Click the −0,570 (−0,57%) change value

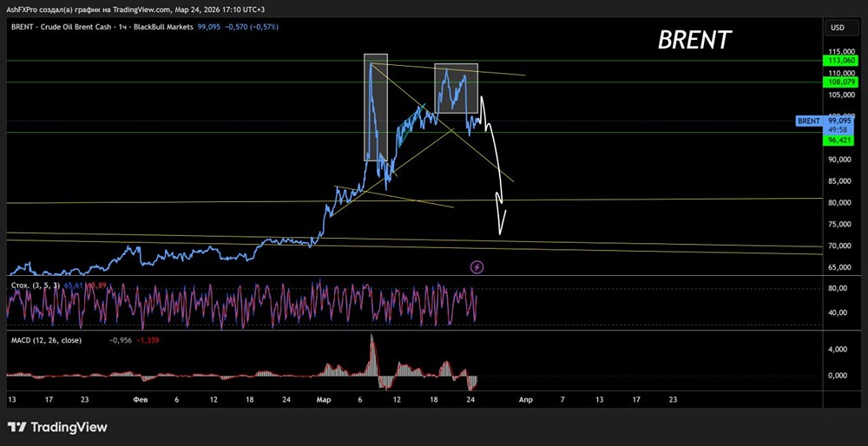pyautogui.click(x=251, y=27)
